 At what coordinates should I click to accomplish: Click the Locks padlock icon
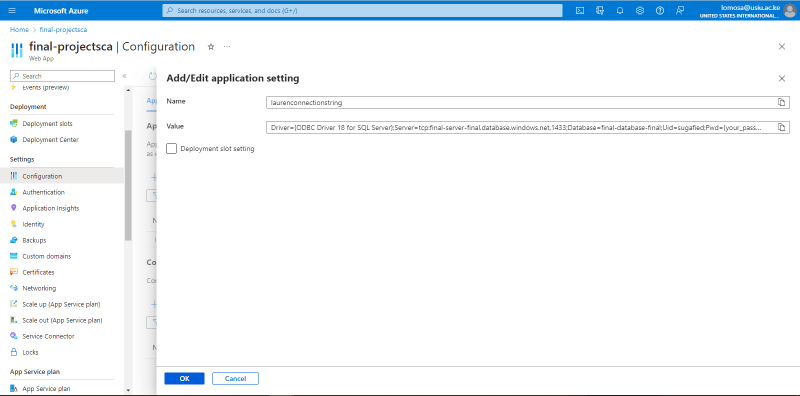(x=14, y=352)
